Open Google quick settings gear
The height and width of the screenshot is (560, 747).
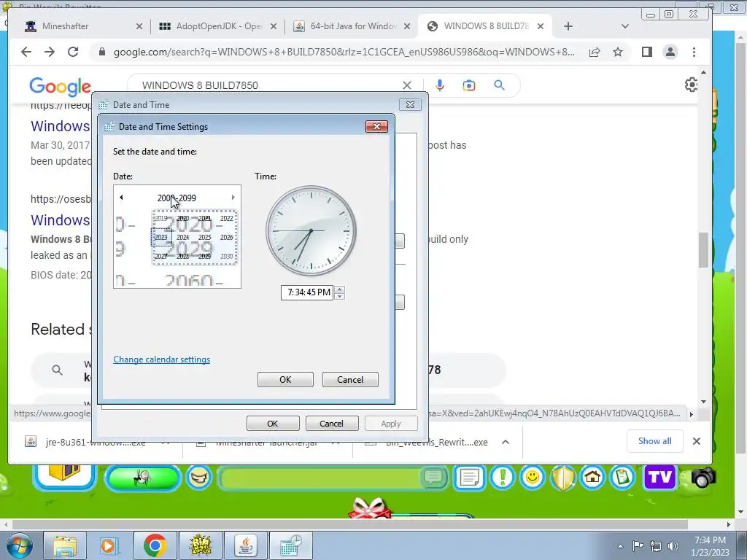[692, 85]
